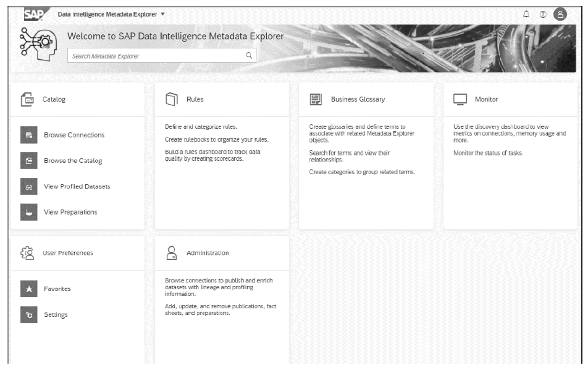Image resolution: width=588 pixels, height=370 pixels.
Task: Click the View Profiled Datasets glasses icon
Action: click(29, 186)
